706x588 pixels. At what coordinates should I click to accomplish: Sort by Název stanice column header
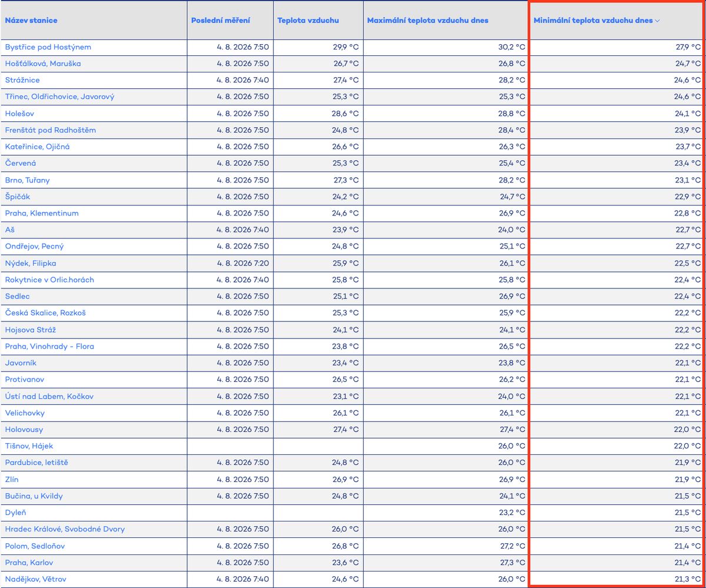(31, 21)
